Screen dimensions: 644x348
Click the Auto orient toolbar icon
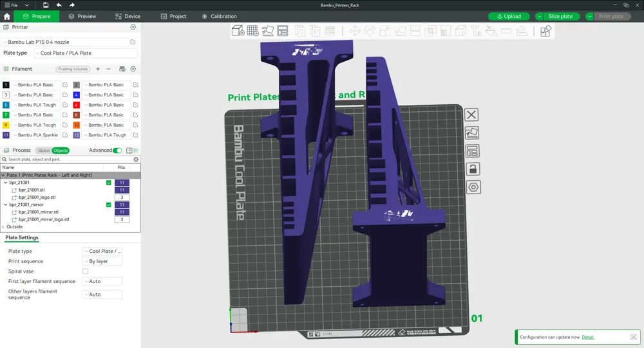click(268, 31)
